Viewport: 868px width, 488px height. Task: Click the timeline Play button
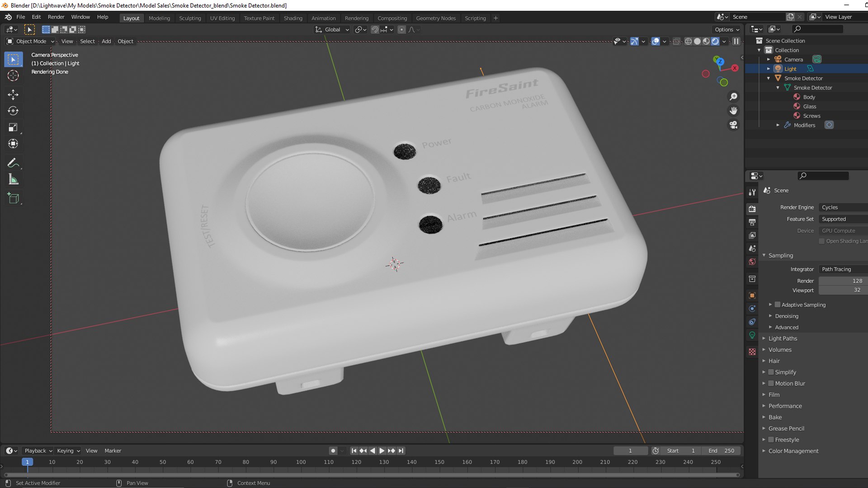point(382,450)
